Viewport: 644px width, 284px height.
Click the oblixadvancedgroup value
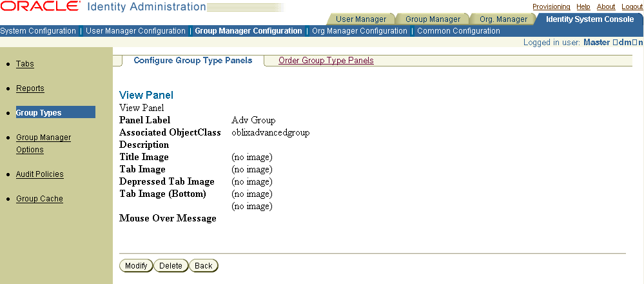coord(271,133)
